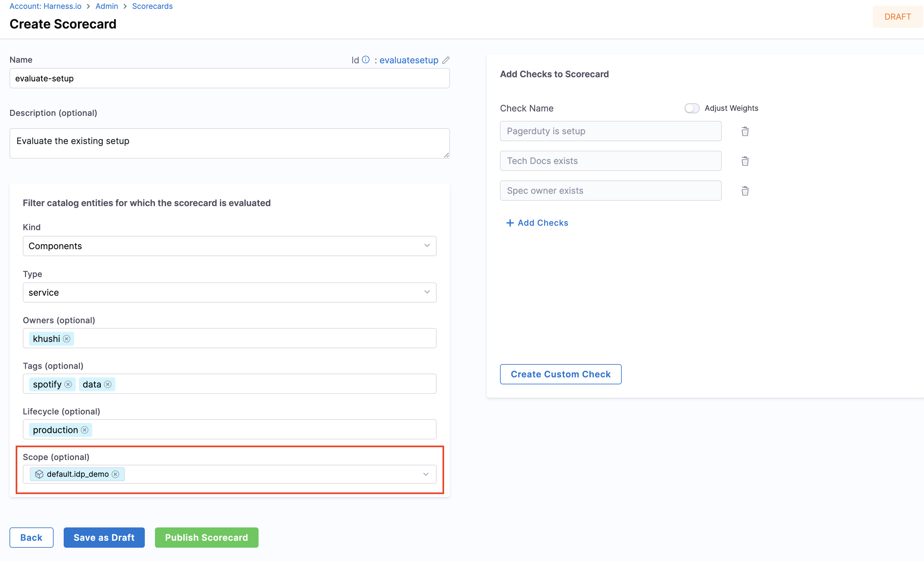Click the pencil icon to edit Id
Image resolution: width=924 pixels, height=561 pixels.
click(x=446, y=60)
